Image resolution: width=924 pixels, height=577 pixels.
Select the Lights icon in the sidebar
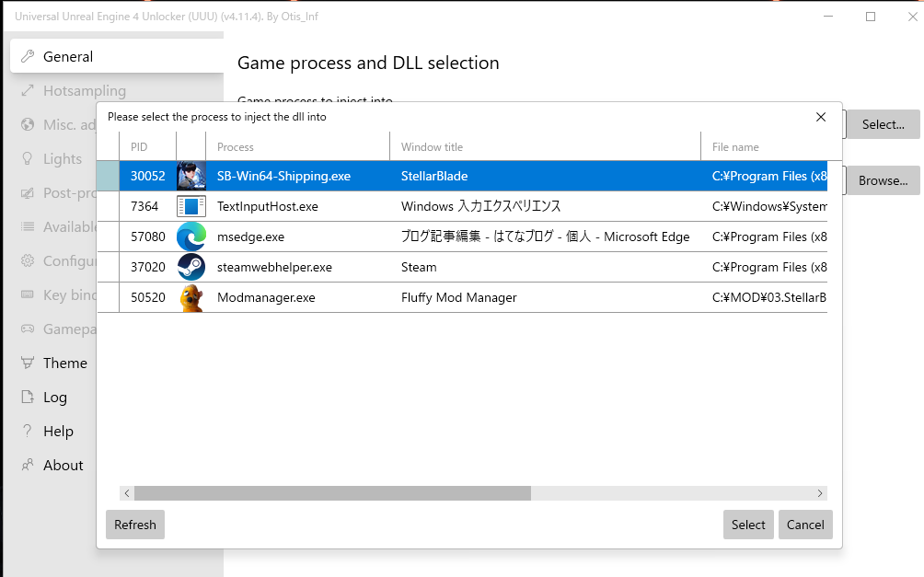coord(28,158)
